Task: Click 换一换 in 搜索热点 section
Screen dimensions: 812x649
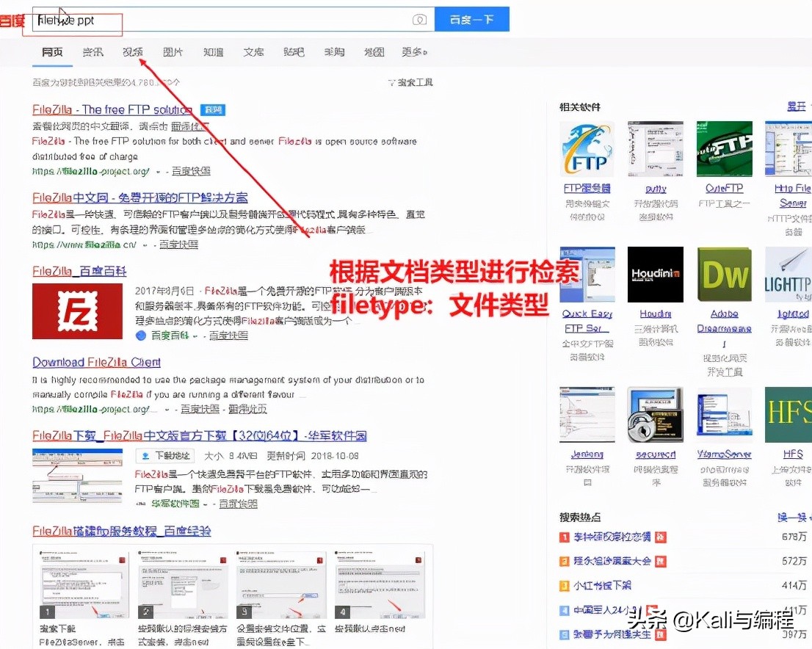Action: pos(792,518)
